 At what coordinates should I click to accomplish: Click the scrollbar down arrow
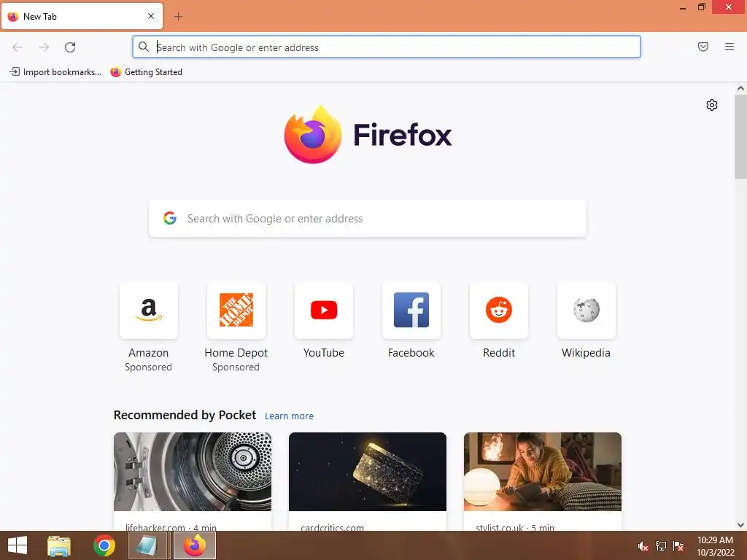[x=740, y=525]
